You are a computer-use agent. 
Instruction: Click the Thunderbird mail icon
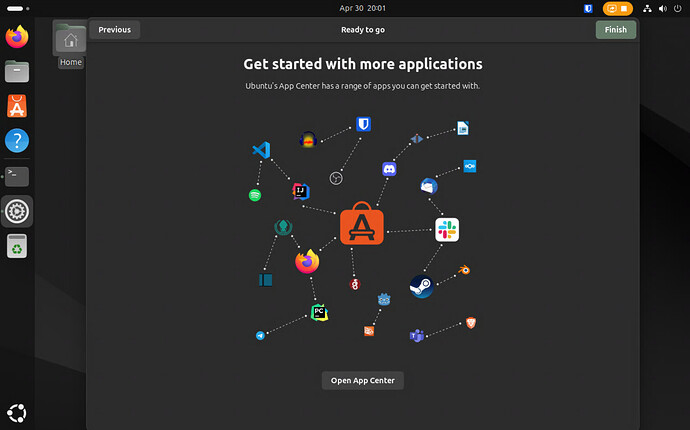point(429,186)
